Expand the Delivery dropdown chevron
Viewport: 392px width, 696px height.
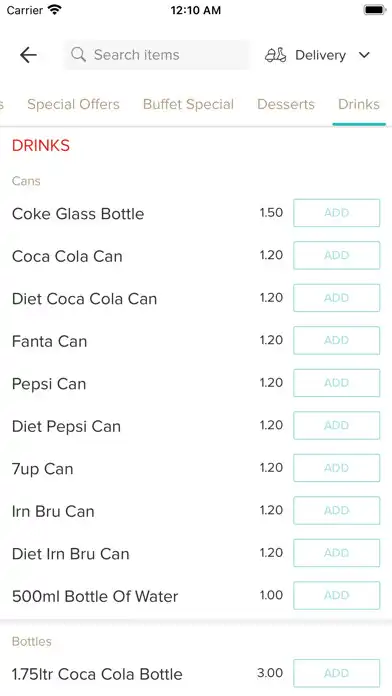364,55
